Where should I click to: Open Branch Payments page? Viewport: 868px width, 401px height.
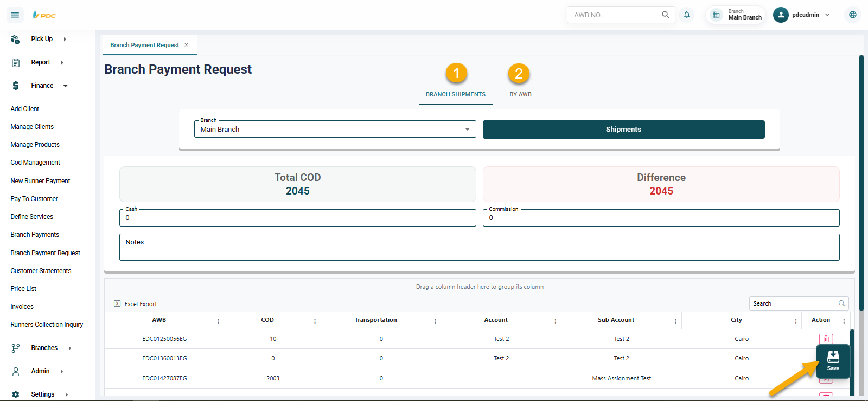(35, 235)
